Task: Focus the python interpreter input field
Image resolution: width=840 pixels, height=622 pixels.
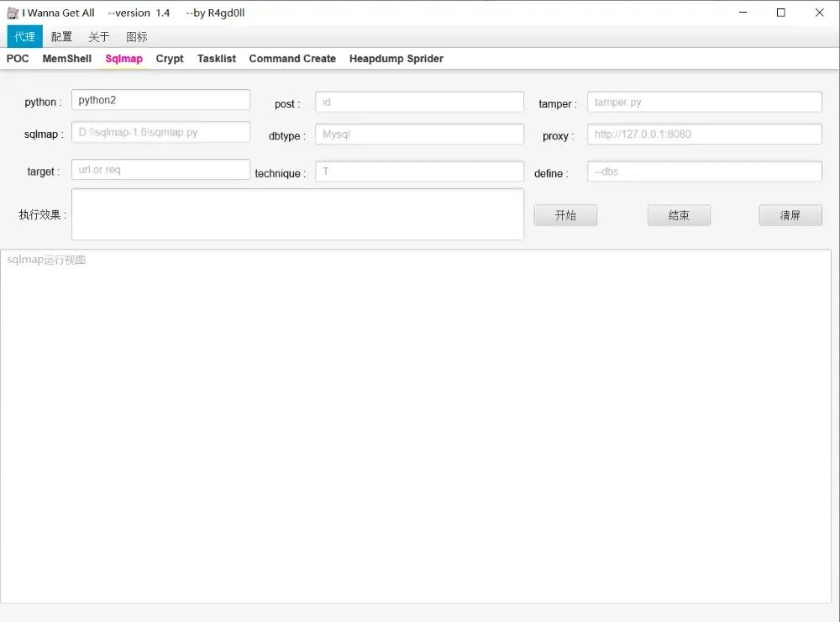Action: (x=160, y=100)
